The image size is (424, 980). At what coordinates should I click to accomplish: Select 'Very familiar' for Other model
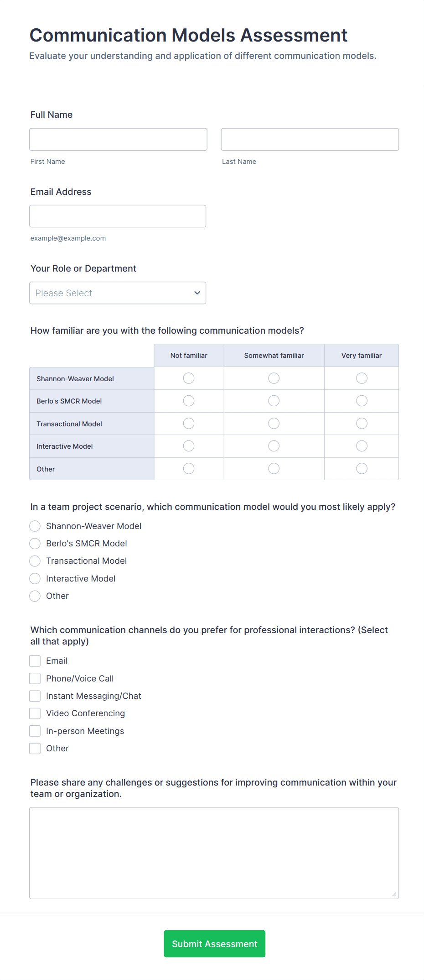(x=361, y=468)
